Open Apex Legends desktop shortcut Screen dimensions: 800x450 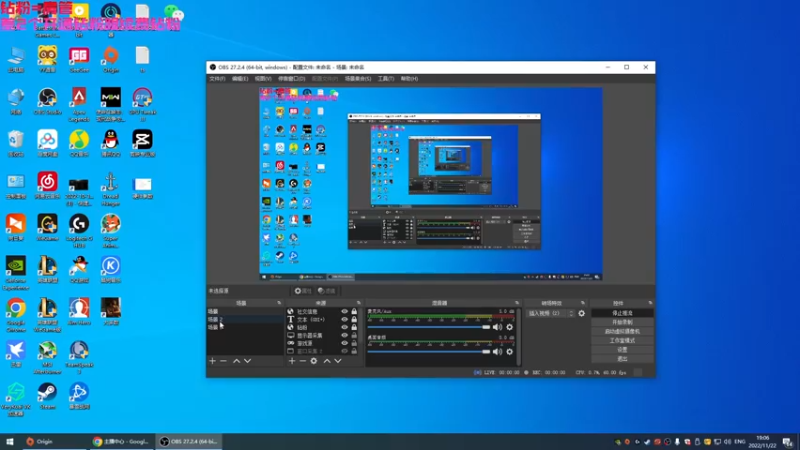click(79, 104)
